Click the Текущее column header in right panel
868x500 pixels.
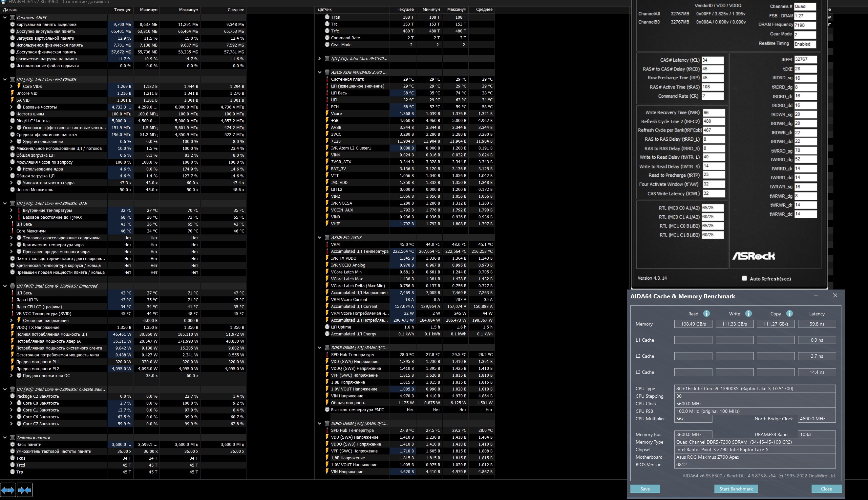[405, 10]
